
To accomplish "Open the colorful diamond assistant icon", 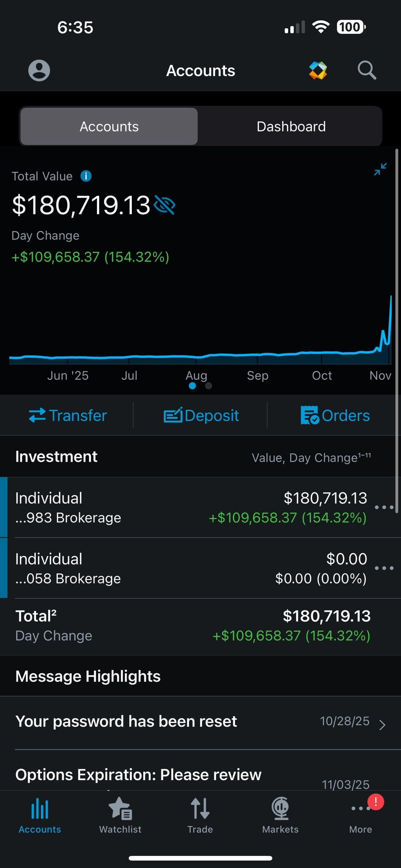I will (x=318, y=70).
